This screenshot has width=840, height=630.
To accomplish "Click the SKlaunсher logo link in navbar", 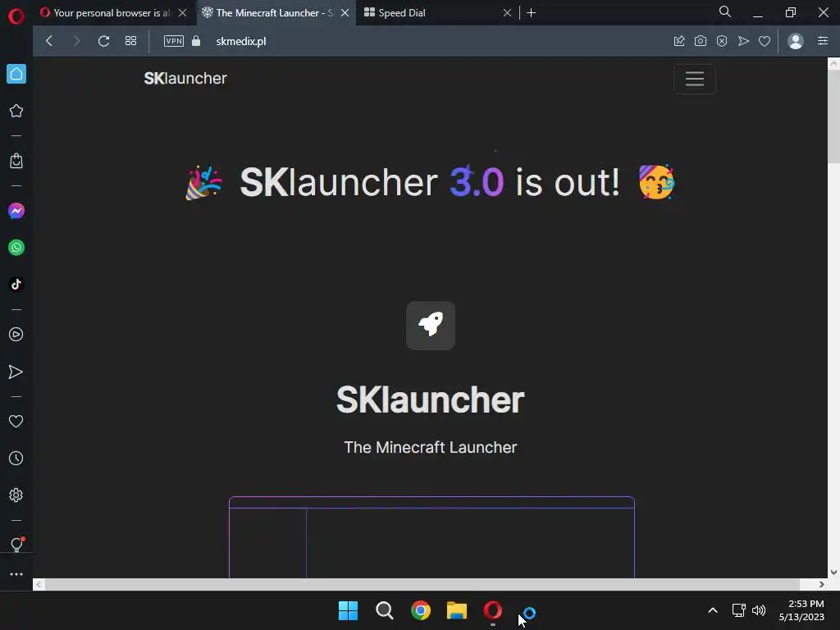I will click(x=185, y=78).
